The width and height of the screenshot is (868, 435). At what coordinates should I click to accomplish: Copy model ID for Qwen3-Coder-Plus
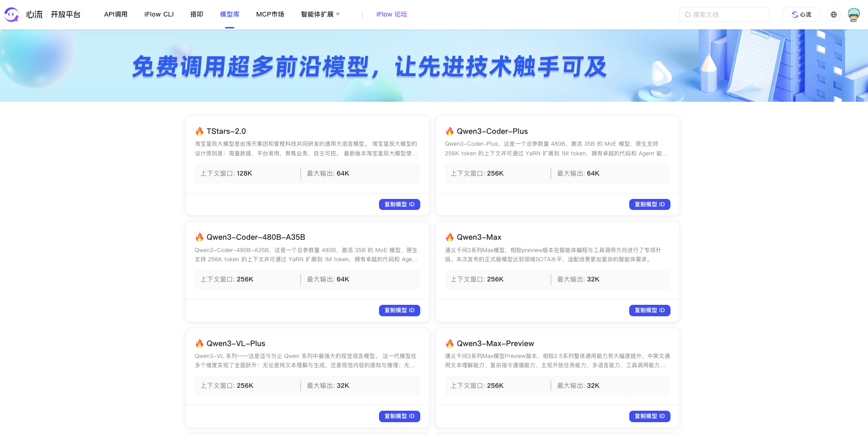[x=649, y=204]
